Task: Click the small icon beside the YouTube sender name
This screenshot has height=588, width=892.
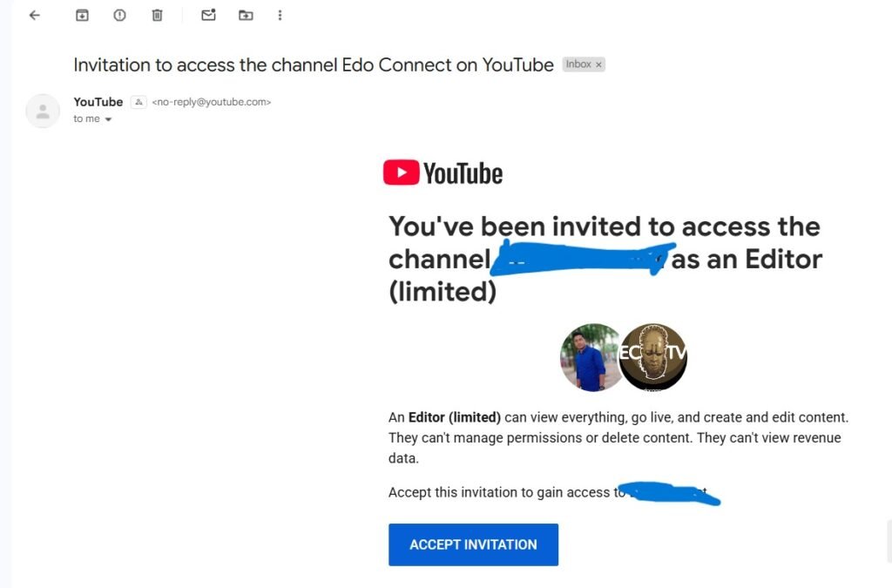Action: point(138,102)
